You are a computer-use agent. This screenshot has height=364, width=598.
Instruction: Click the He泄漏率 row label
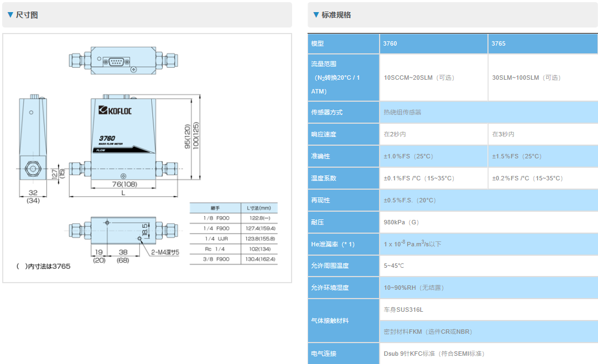click(343, 244)
